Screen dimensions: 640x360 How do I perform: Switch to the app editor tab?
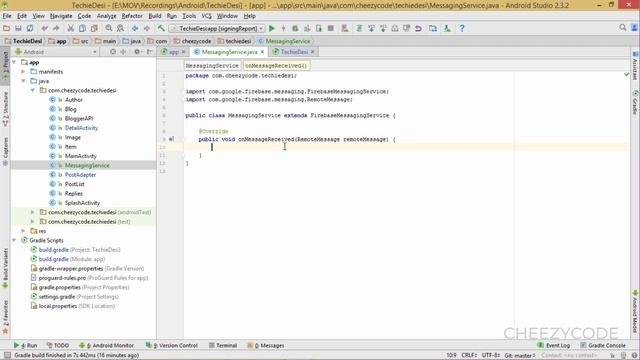click(x=174, y=52)
